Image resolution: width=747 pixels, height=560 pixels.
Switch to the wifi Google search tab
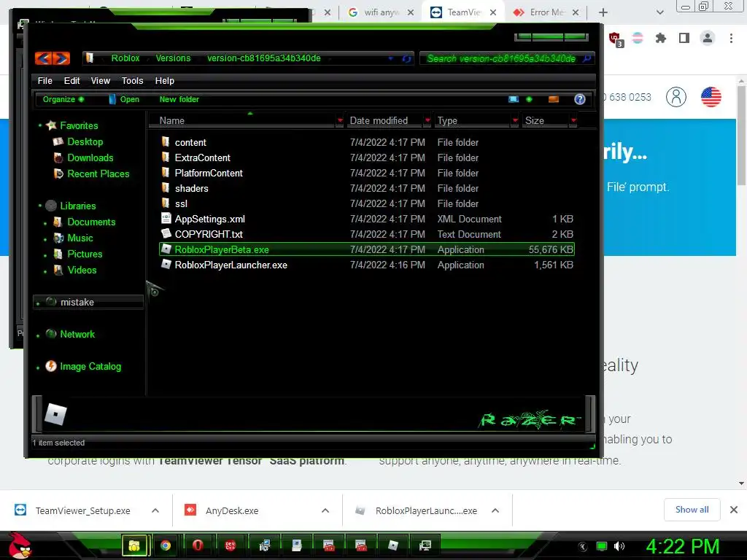coord(379,12)
